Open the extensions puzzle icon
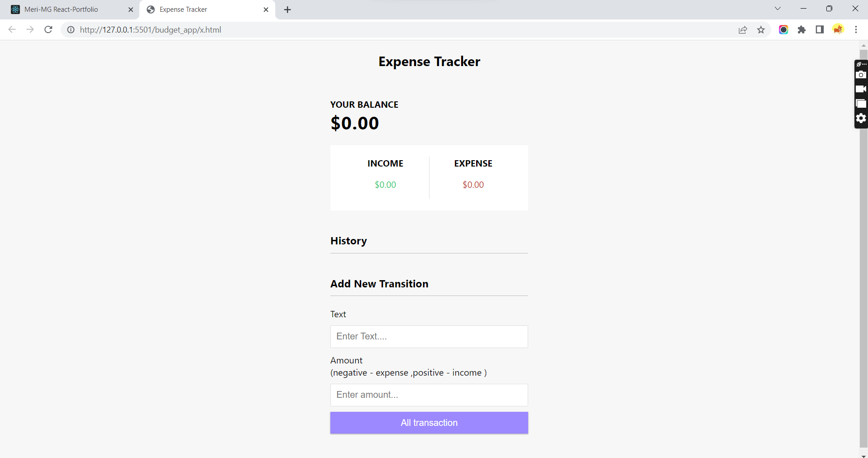868x458 pixels. pyautogui.click(x=802, y=30)
